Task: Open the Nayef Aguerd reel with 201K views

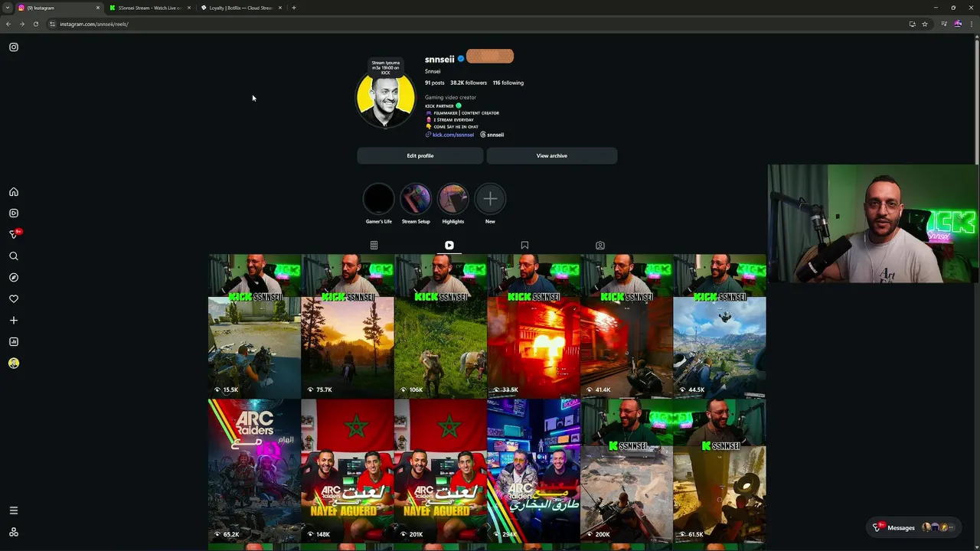Action: pos(440,471)
